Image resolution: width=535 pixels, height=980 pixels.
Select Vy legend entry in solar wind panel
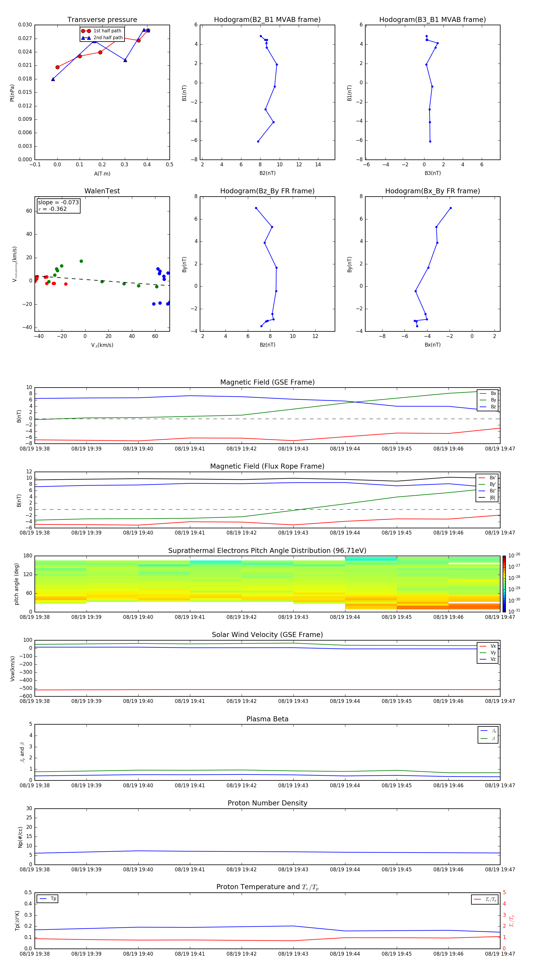[x=488, y=653]
